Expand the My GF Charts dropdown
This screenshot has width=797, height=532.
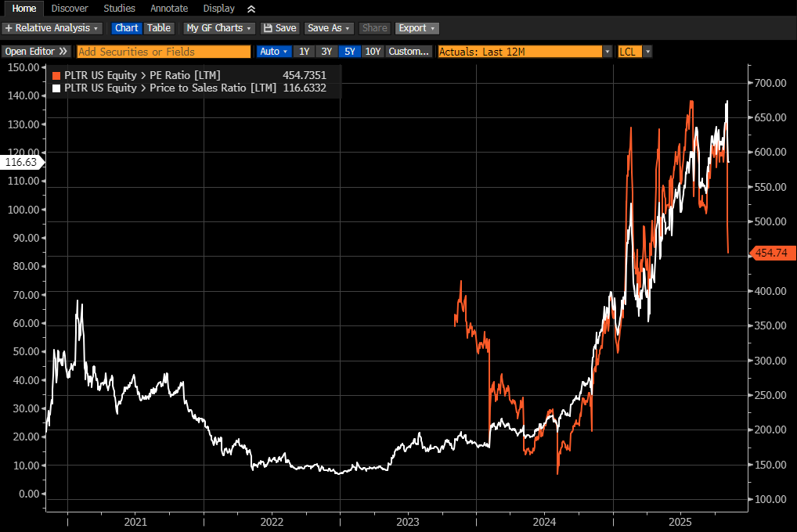[219, 28]
